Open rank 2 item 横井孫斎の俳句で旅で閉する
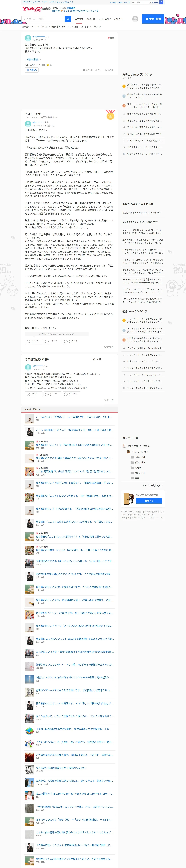The width and height of the screenshot is (186, 868). (144, 96)
